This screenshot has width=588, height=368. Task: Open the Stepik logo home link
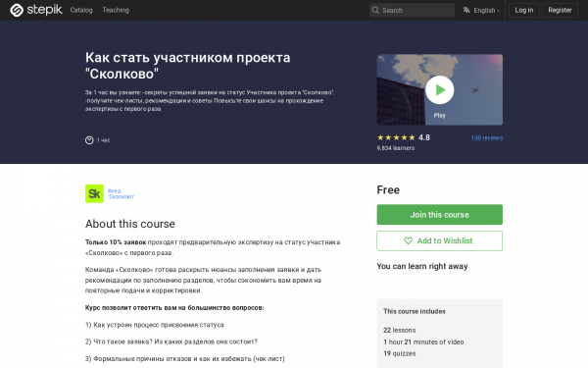click(36, 10)
